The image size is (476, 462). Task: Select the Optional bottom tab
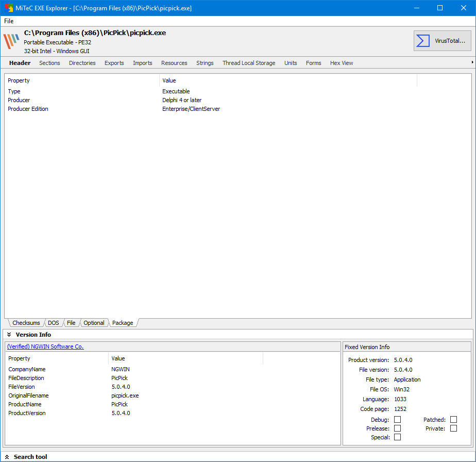point(94,323)
